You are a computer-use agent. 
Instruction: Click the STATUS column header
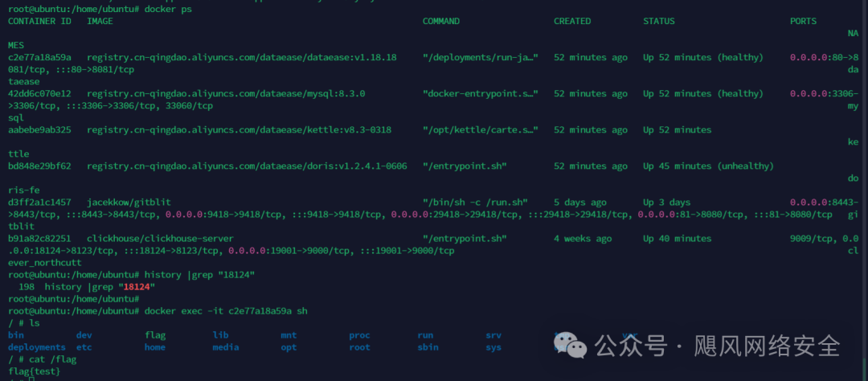(659, 21)
